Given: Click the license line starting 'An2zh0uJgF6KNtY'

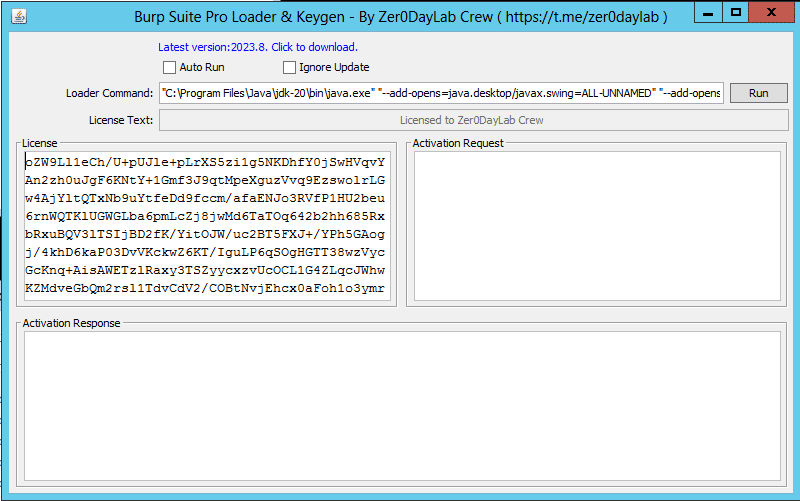Looking at the screenshot, I should 205,180.
